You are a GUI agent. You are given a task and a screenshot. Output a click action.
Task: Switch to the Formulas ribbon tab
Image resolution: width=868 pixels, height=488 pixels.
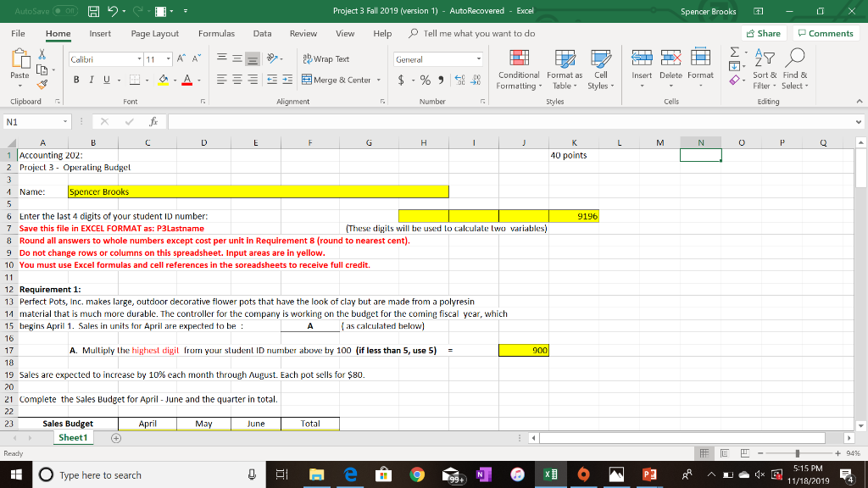(x=217, y=34)
